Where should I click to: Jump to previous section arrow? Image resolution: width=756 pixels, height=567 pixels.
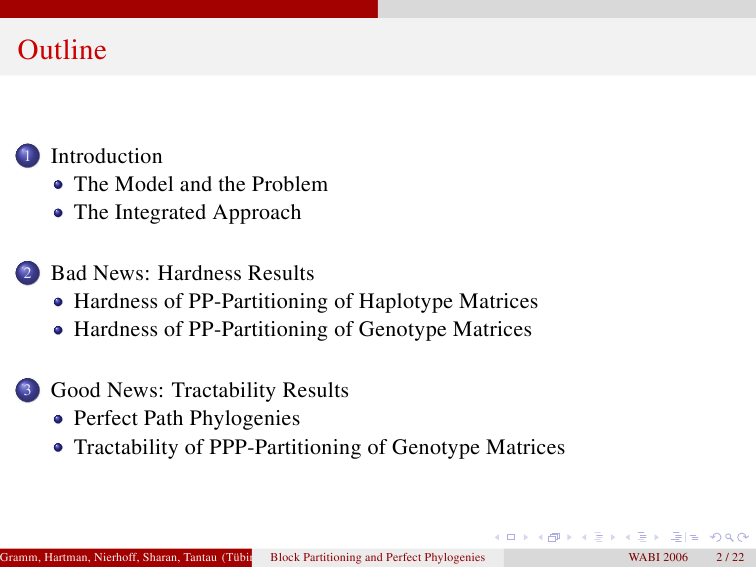[628, 537]
